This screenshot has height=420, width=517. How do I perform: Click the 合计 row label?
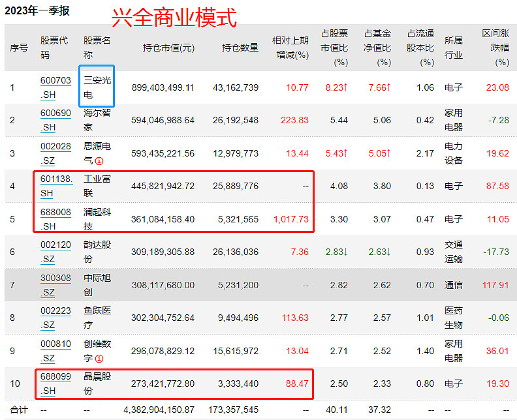19,410
